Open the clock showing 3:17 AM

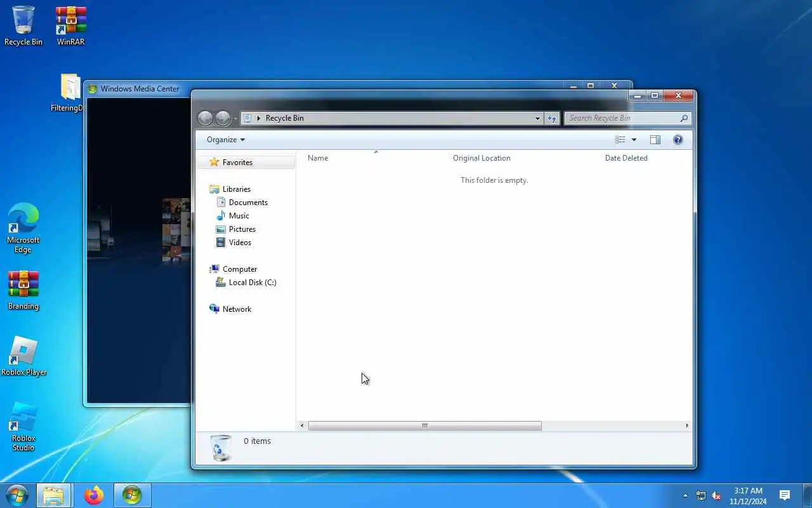coord(748,495)
